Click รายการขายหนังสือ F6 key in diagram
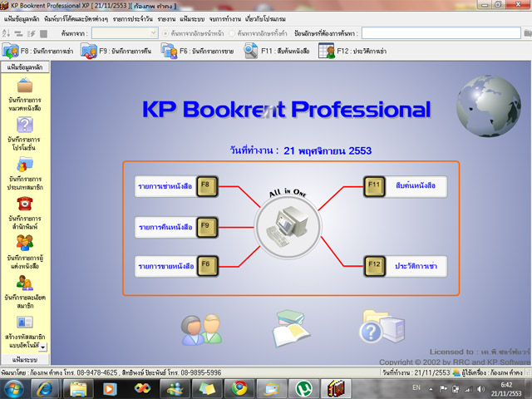 [x=207, y=266]
